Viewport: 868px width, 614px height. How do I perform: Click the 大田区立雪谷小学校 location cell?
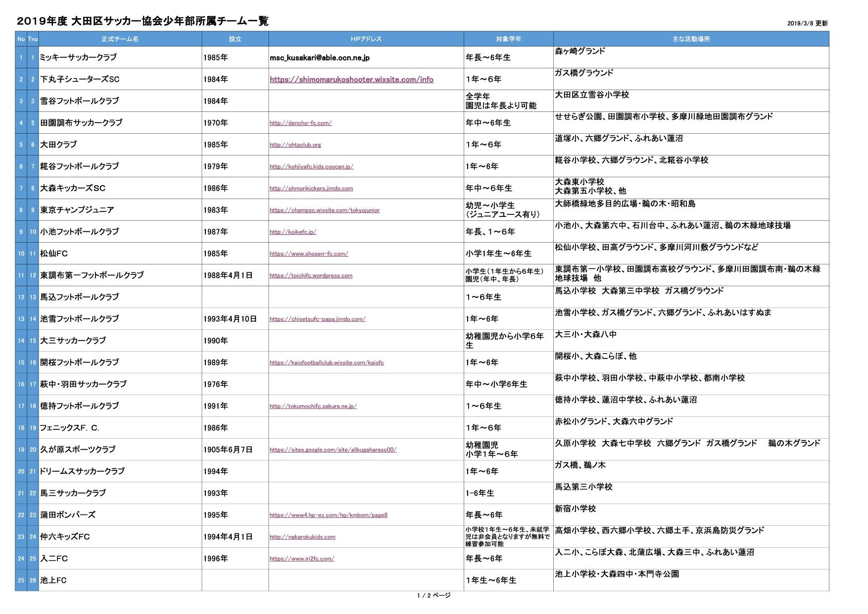pos(691,101)
